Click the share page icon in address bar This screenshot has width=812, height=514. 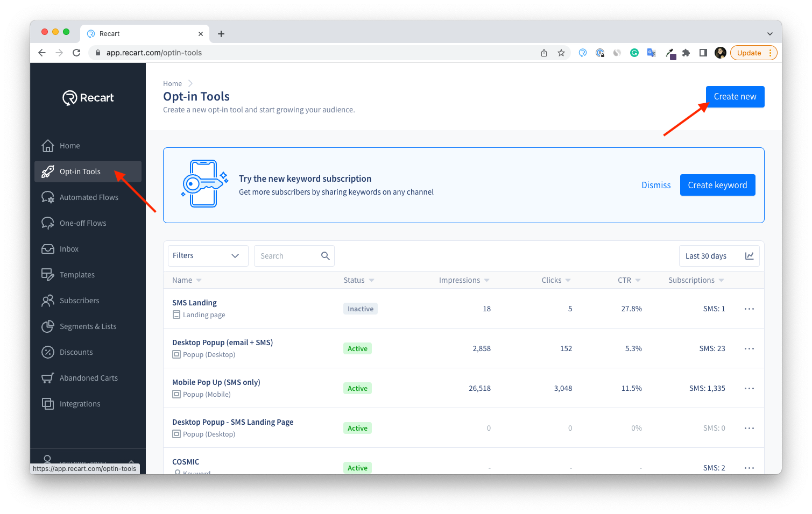pos(544,53)
